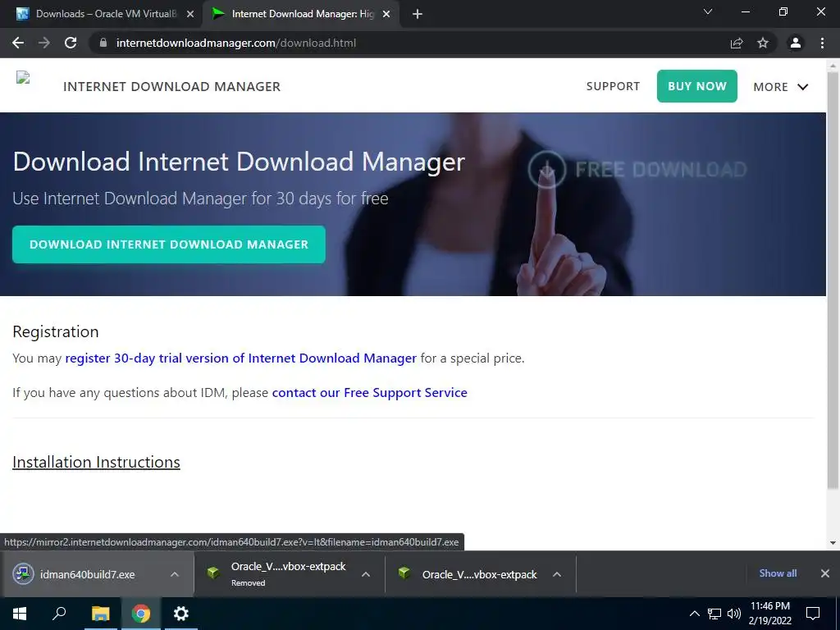
Task: Open contact our Free Support Service link
Action: pyautogui.click(x=370, y=393)
